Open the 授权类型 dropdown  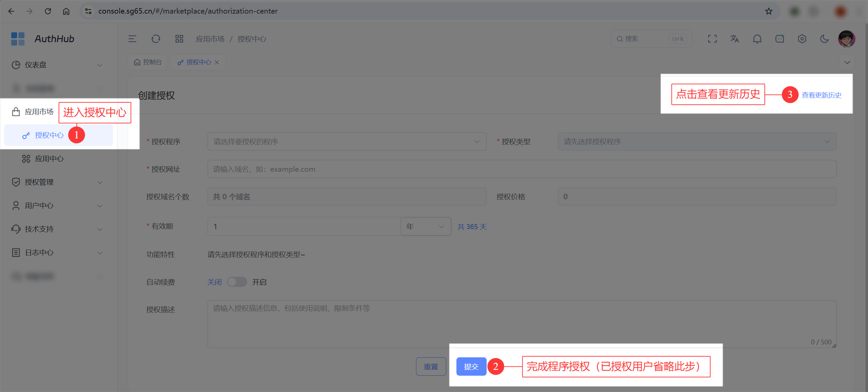pos(697,141)
